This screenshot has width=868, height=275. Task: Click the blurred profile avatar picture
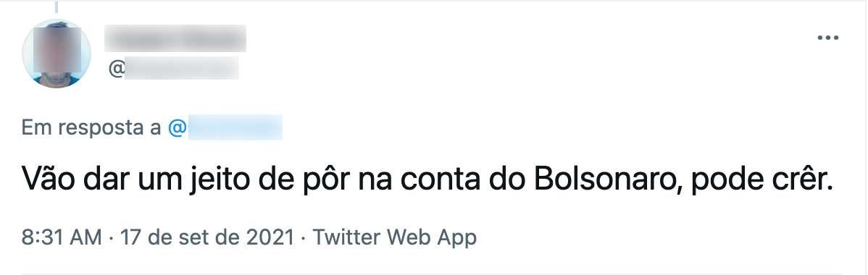tap(57, 54)
